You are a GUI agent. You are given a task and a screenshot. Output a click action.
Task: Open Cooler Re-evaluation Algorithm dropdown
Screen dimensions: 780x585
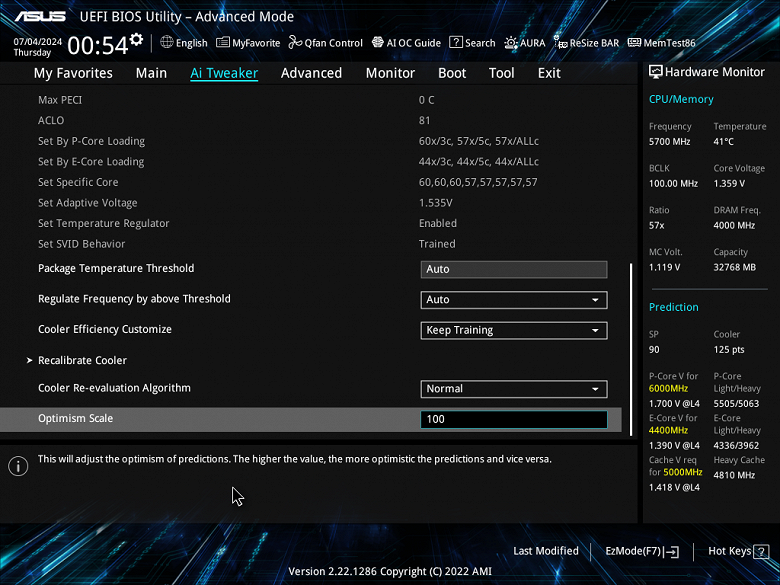click(x=514, y=389)
